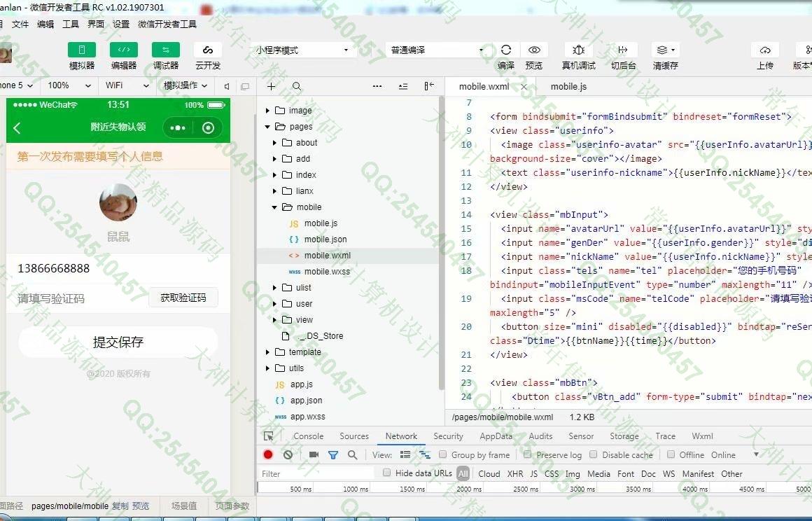
Task: Search the network log
Action: tap(352, 454)
